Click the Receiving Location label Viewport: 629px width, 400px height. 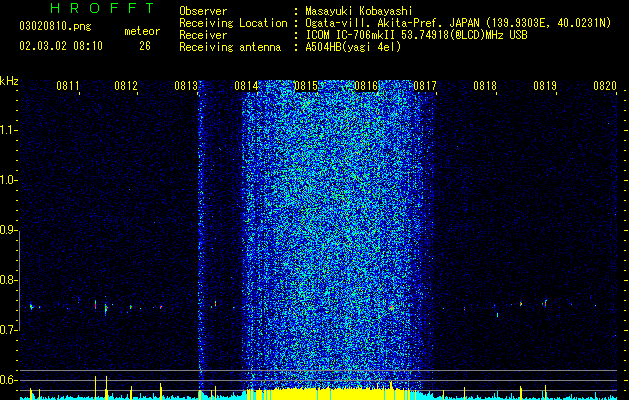pyautogui.click(x=233, y=23)
